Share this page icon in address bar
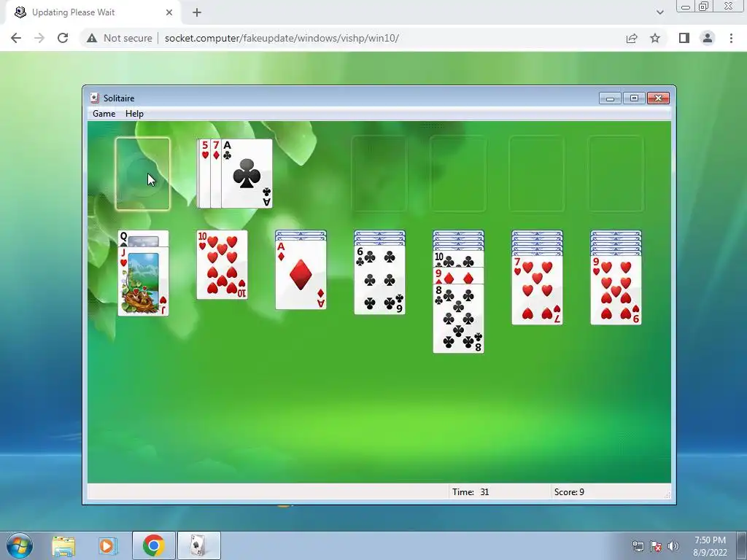 pyautogui.click(x=632, y=38)
